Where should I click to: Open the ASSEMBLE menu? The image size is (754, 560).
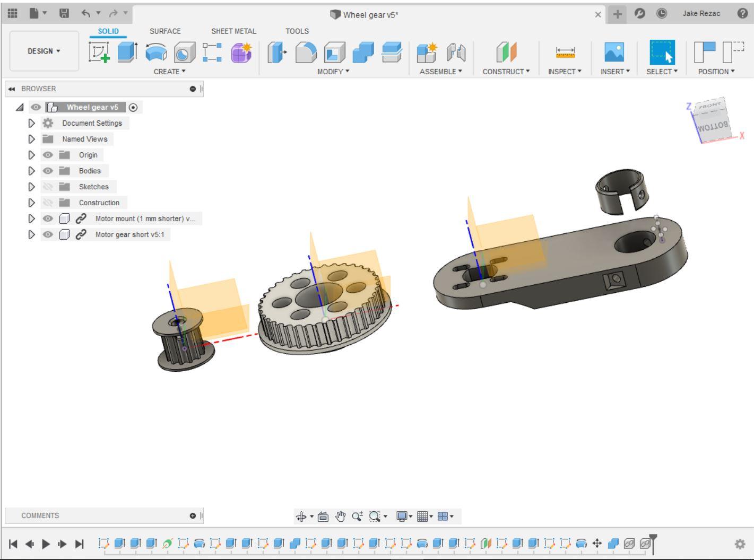441,71
